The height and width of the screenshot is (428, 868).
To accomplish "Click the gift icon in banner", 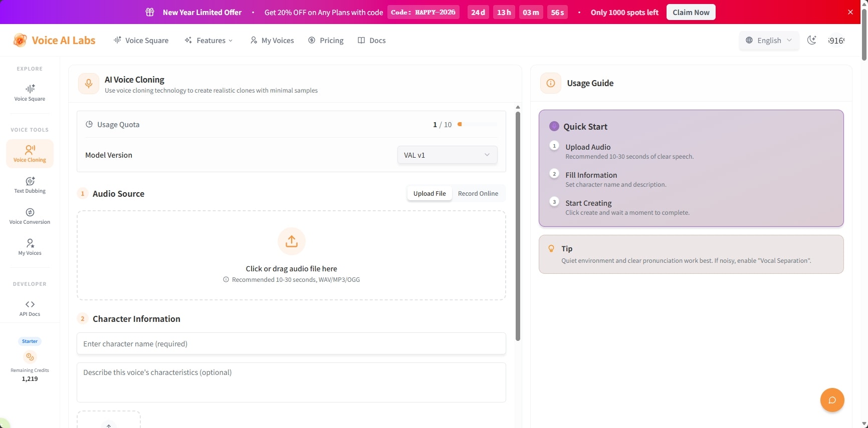I will click(x=150, y=12).
